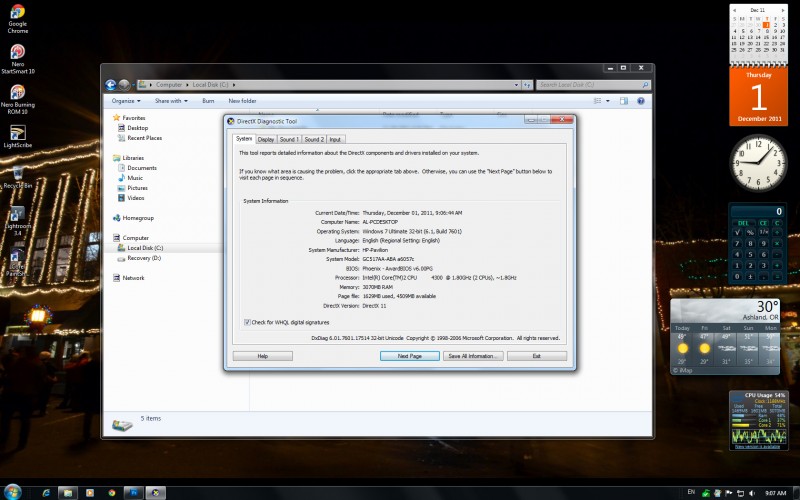Open Explorer help question-mark icon
Viewport: 800px width, 500px height.
click(641, 101)
